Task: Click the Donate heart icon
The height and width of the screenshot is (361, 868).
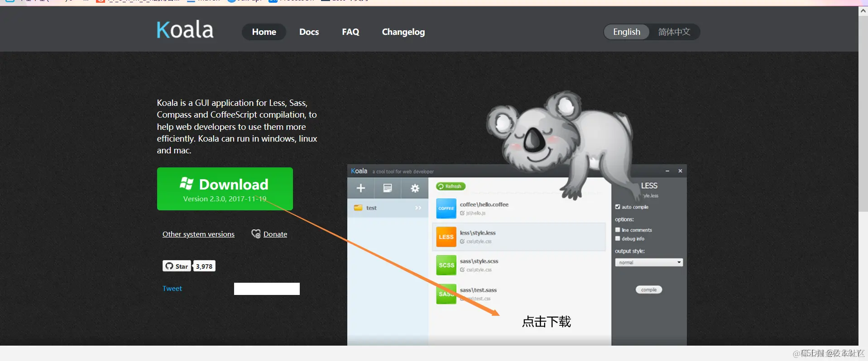Action: tap(256, 233)
